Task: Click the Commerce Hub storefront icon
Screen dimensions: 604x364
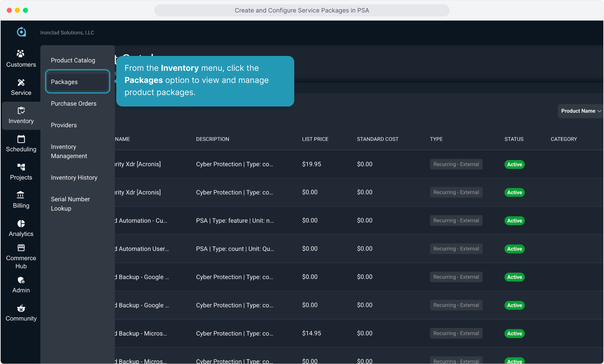Action: [21, 248]
